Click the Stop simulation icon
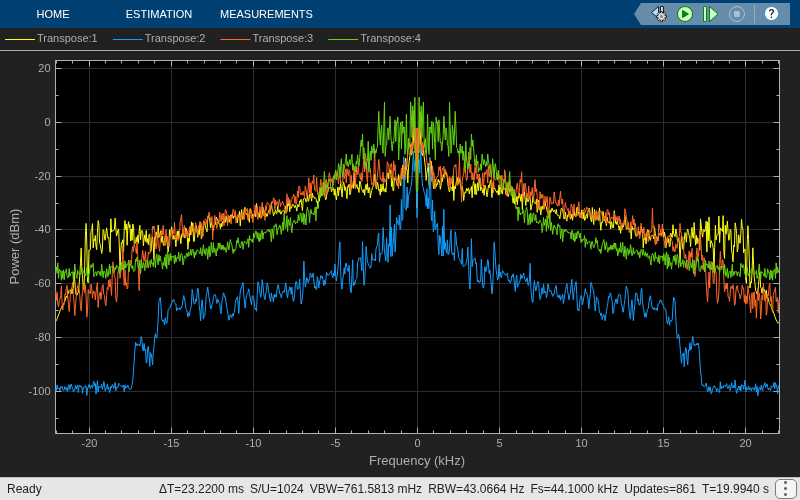 pyautogui.click(x=737, y=14)
